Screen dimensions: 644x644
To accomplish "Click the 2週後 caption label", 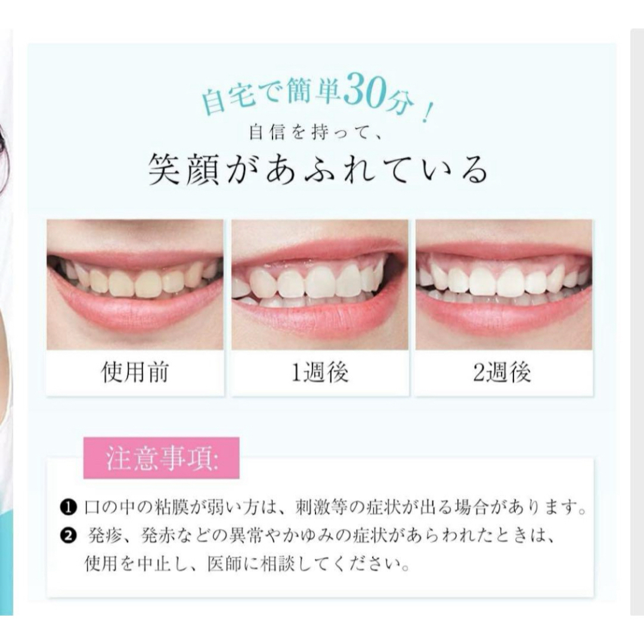I will 502,373.
